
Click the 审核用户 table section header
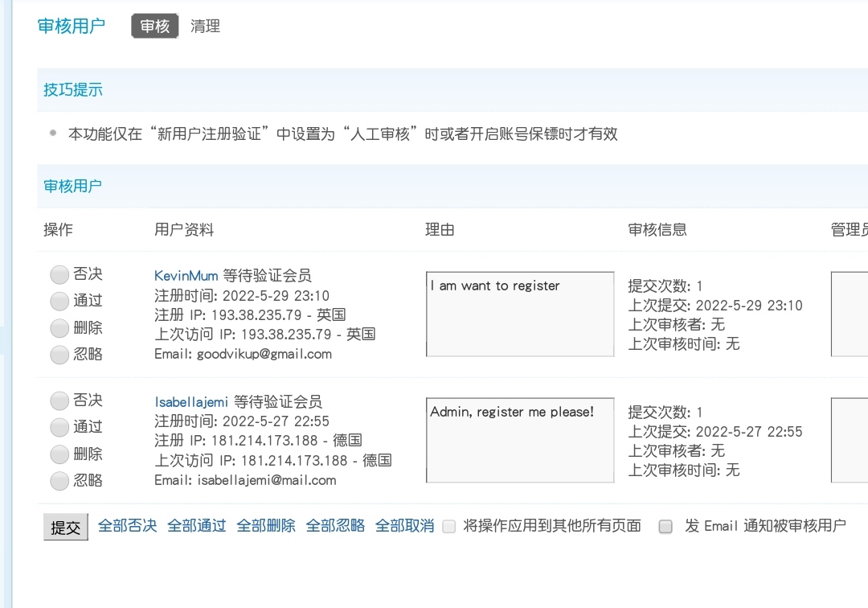tap(73, 186)
